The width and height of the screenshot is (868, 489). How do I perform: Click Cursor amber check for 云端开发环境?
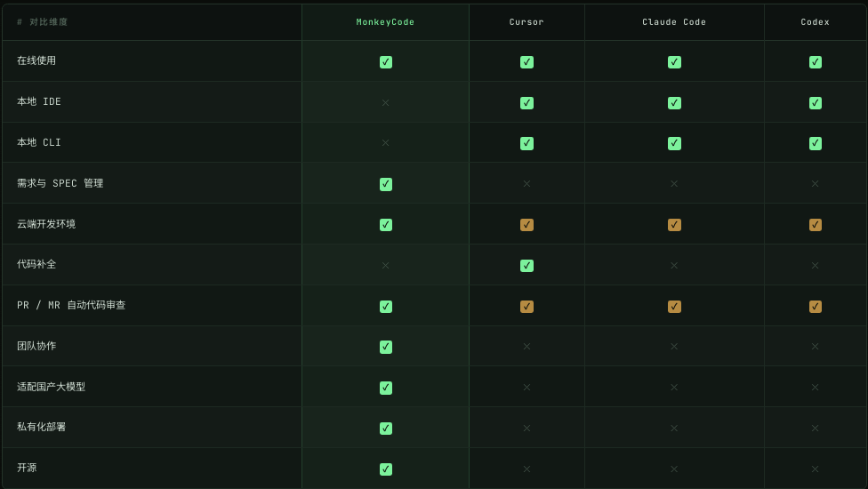(x=527, y=225)
